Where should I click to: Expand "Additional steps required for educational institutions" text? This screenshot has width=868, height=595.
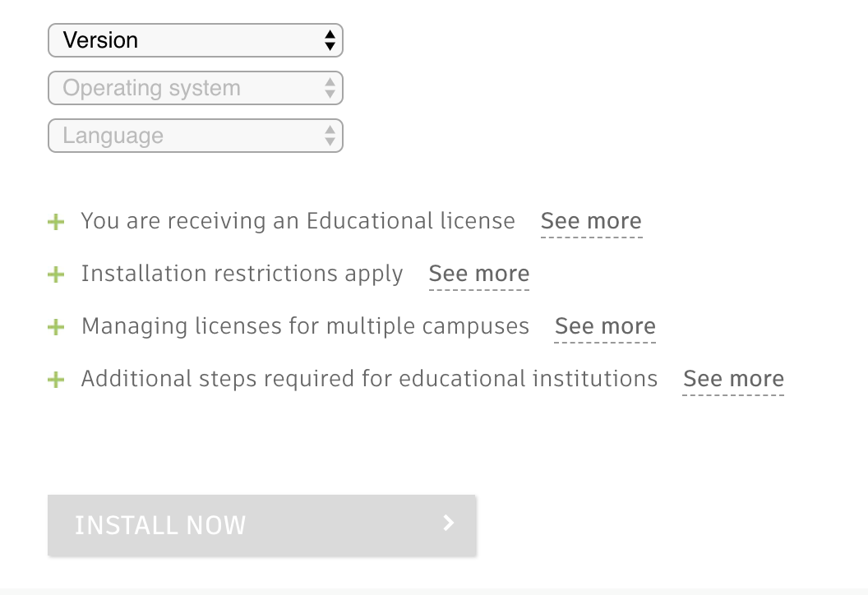(x=369, y=379)
